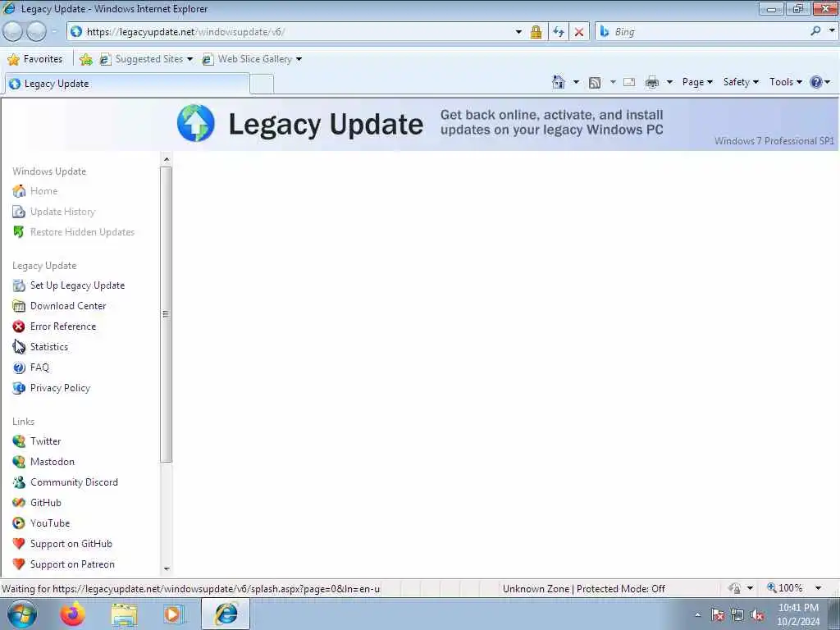Click the Print toolbar icon
This screenshot has width=840, height=630.
coord(652,82)
